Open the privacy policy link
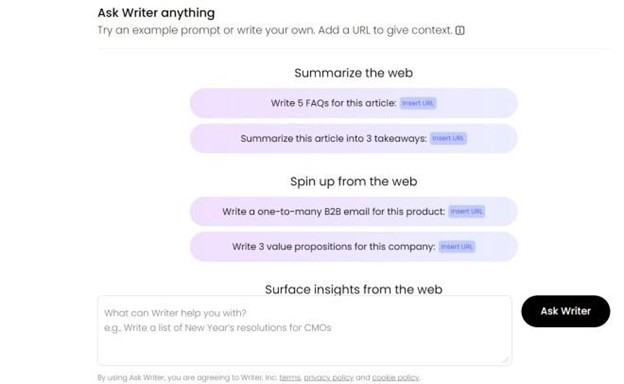This screenshot has width=624, height=384. click(328, 377)
